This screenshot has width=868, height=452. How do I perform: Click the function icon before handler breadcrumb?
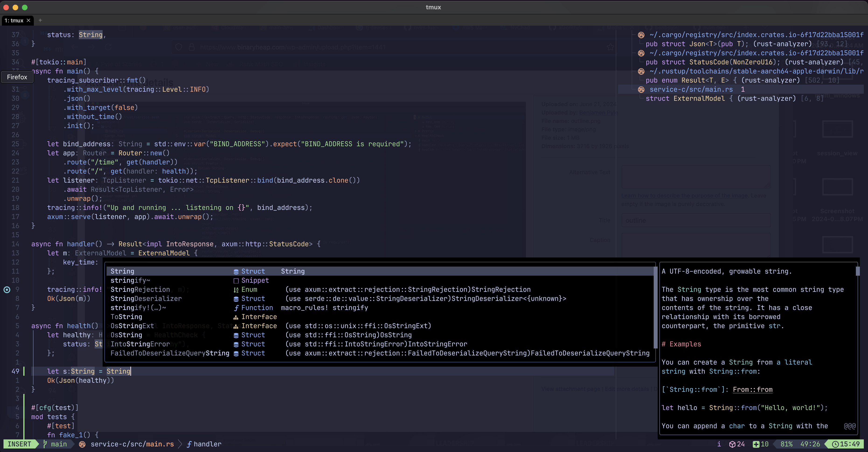click(x=189, y=444)
